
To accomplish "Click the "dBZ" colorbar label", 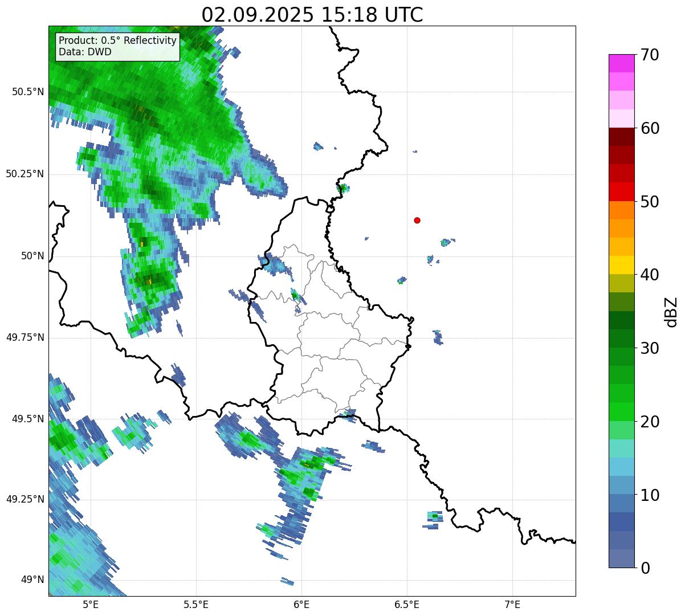I will point(672,311).
